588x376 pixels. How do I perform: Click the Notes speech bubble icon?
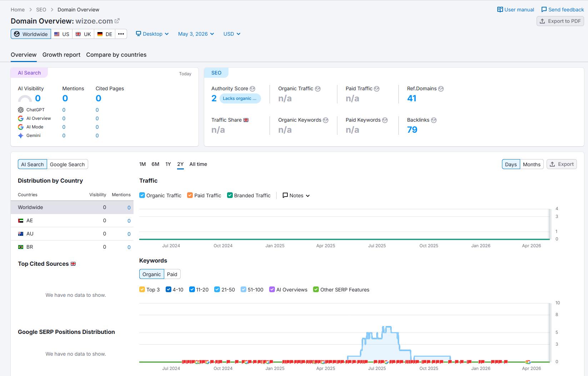[285, 195]
